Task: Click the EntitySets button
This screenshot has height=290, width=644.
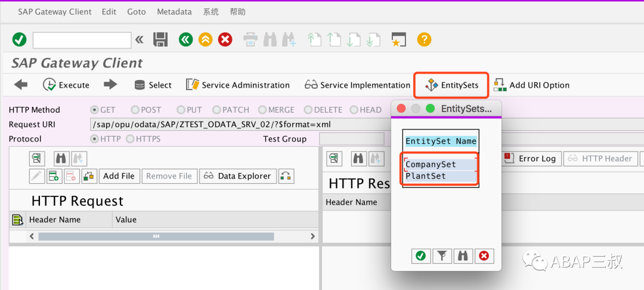Action: pos(452,85)
